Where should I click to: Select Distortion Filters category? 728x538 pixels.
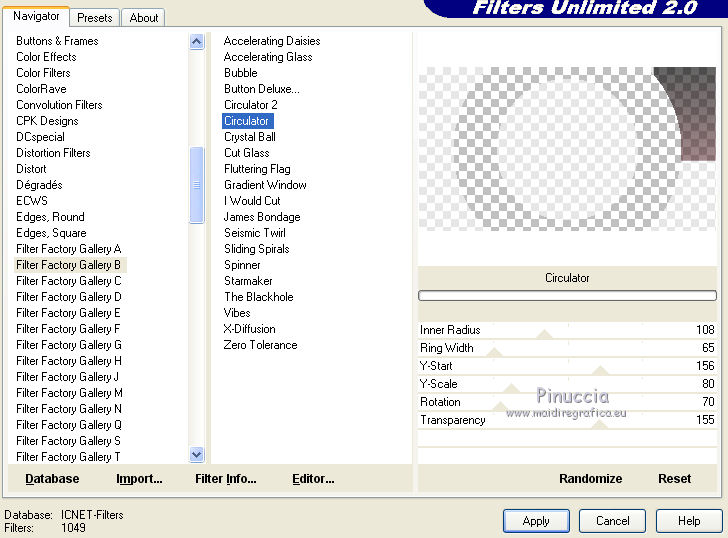tap(53, 153)
